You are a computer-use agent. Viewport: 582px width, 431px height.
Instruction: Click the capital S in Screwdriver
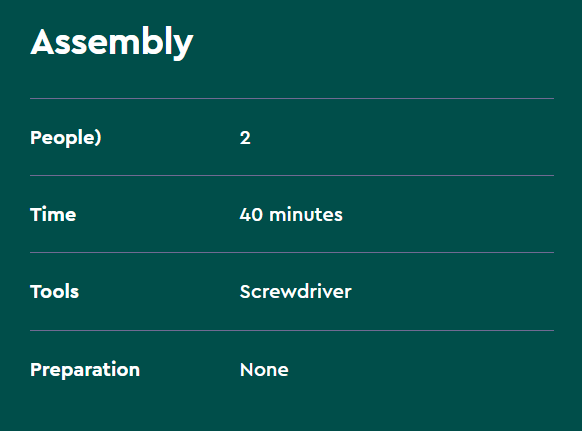coord(246,291)
